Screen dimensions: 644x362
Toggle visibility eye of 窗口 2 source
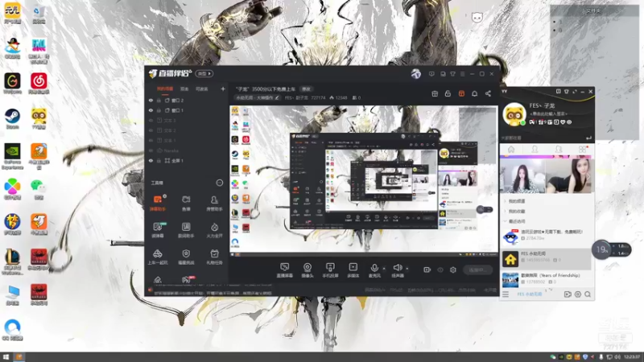151,100
